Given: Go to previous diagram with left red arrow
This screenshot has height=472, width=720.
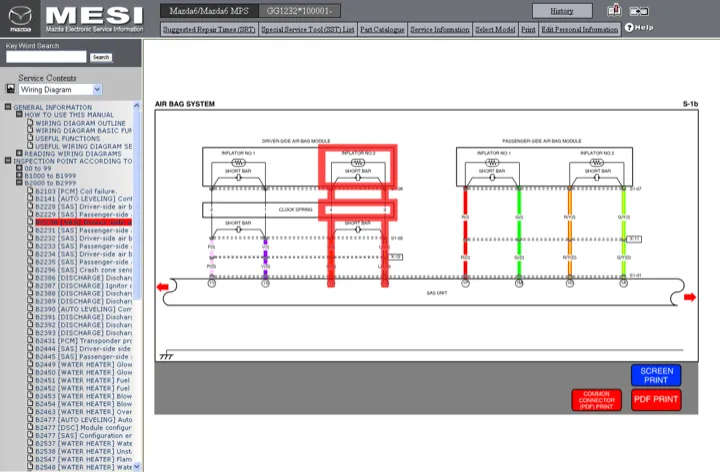Looking at the screenshot, I should coord(163,287).
